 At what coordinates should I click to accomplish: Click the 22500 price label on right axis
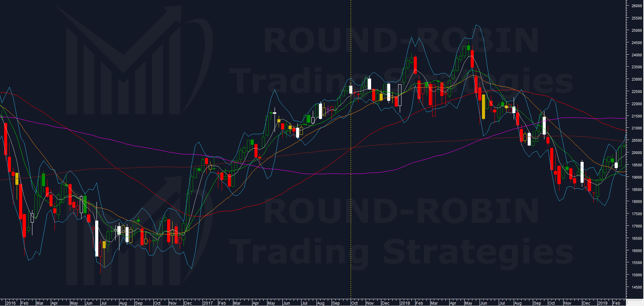click(636, 92)
